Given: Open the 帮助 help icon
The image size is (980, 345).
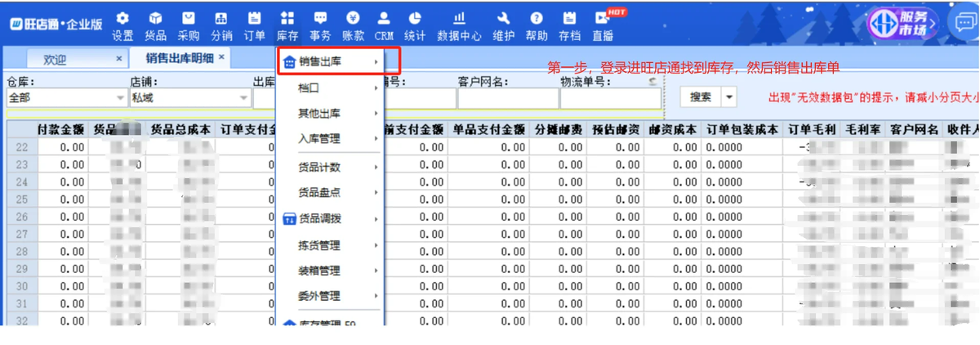Looking at the screenshot, I should click(537, 26).
